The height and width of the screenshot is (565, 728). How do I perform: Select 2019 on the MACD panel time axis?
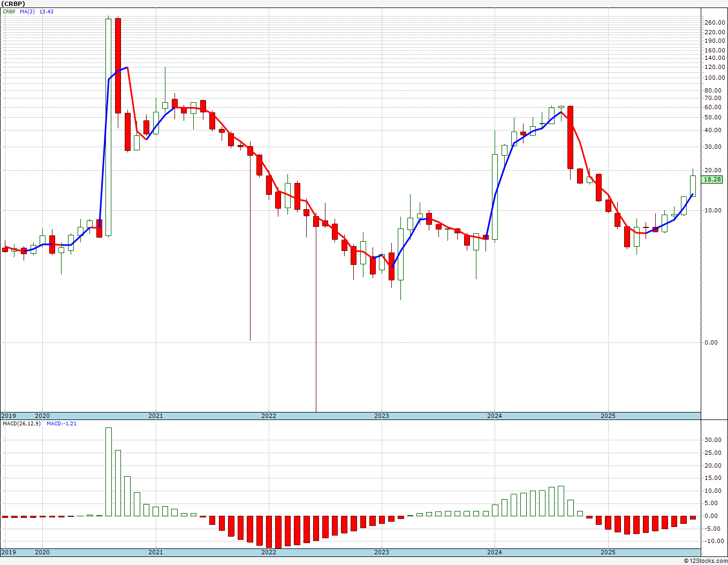8,552
